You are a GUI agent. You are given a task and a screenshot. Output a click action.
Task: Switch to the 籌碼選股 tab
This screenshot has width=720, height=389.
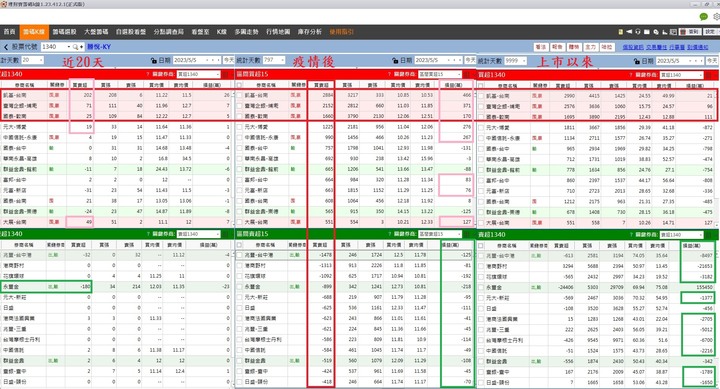pos(64,32)
